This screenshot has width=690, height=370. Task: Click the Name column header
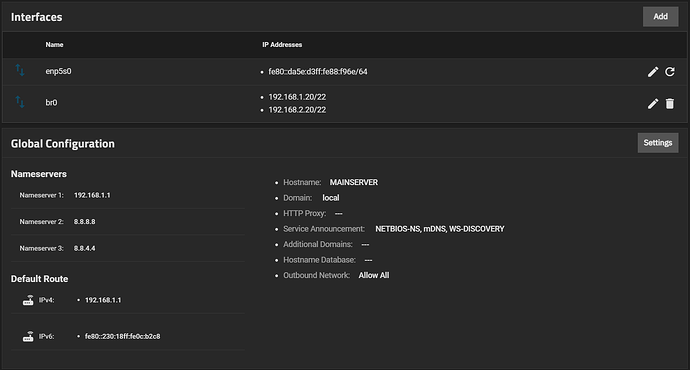[55, 45]
